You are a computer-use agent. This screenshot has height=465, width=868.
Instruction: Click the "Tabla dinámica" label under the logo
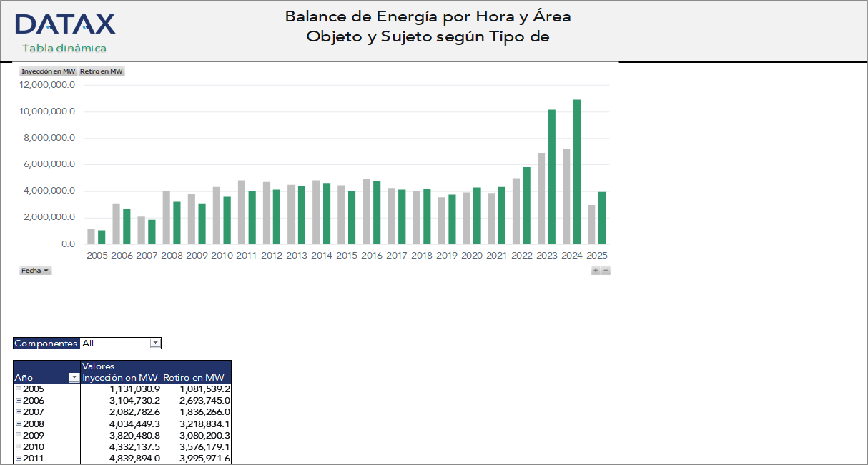[x=64, y=49]
